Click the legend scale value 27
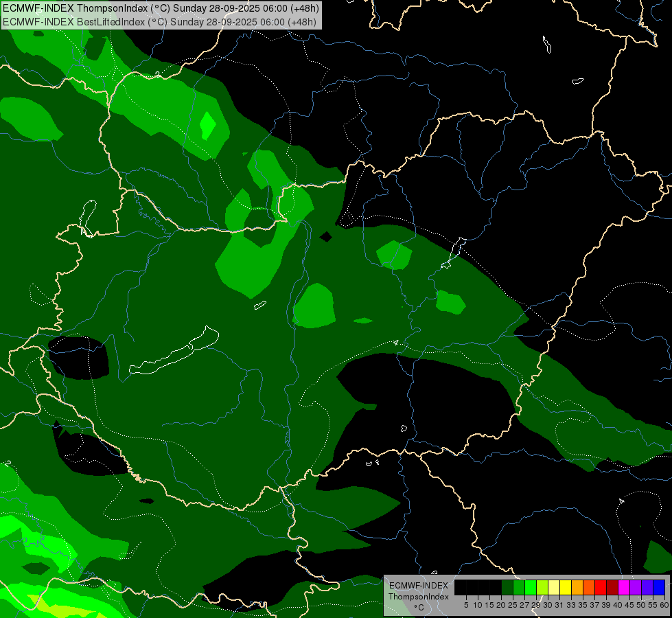This screenshot has height=618, width=672. click(x=524, y=605)
